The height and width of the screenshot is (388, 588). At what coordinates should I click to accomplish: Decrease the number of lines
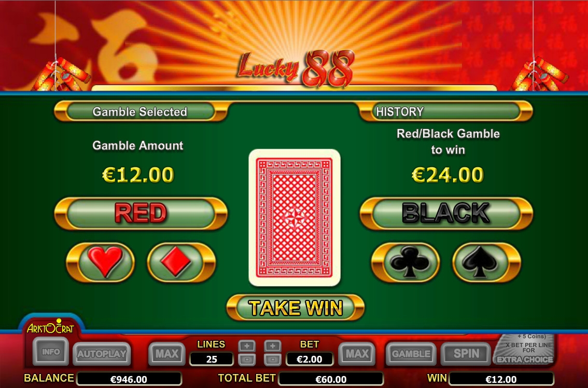tap(247, 360)
